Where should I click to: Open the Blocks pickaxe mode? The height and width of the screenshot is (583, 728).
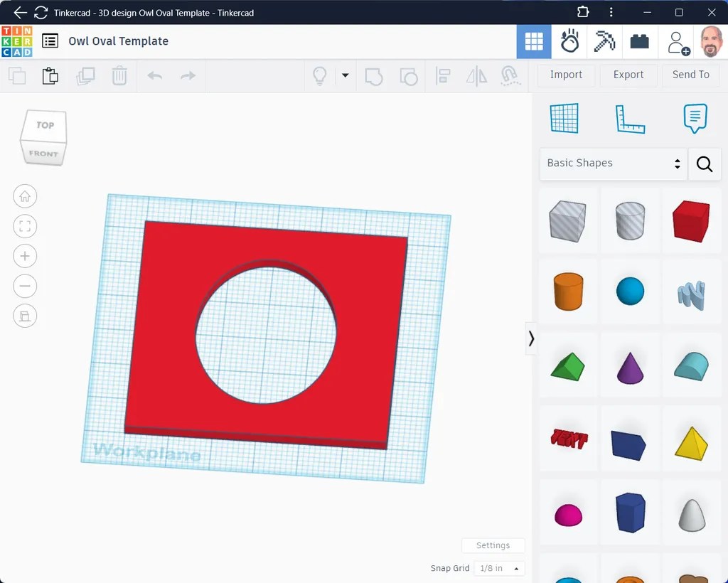[604, 42]
